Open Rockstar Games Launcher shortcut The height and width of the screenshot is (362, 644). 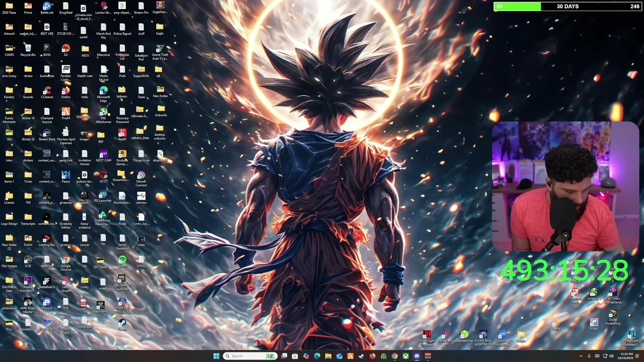pos(122,158)
